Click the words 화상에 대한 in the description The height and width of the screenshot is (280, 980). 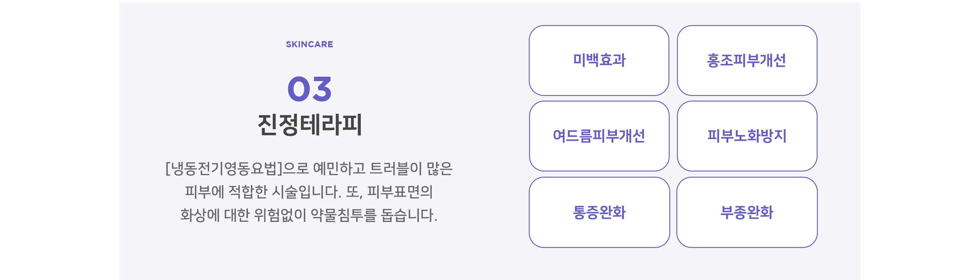click(x=215, y=215)
